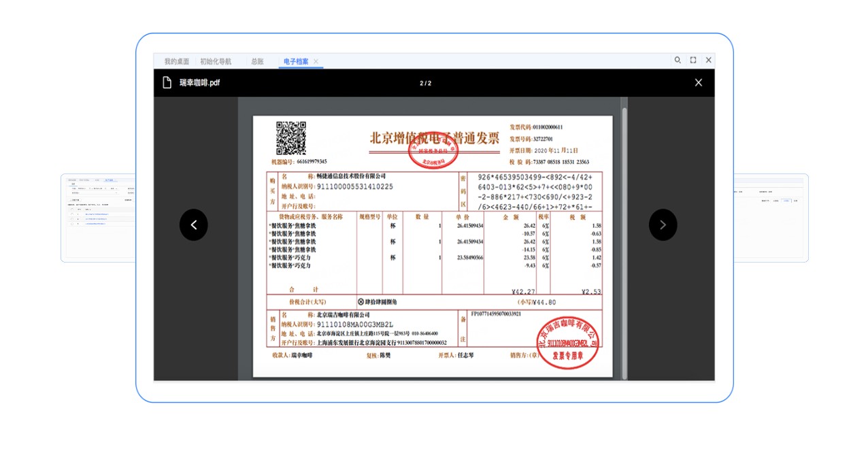Image resolution: width=868 pixels, height=449 pixels.
Task: Click the 2 / 2 page indicator
Action: click(426, 84)
